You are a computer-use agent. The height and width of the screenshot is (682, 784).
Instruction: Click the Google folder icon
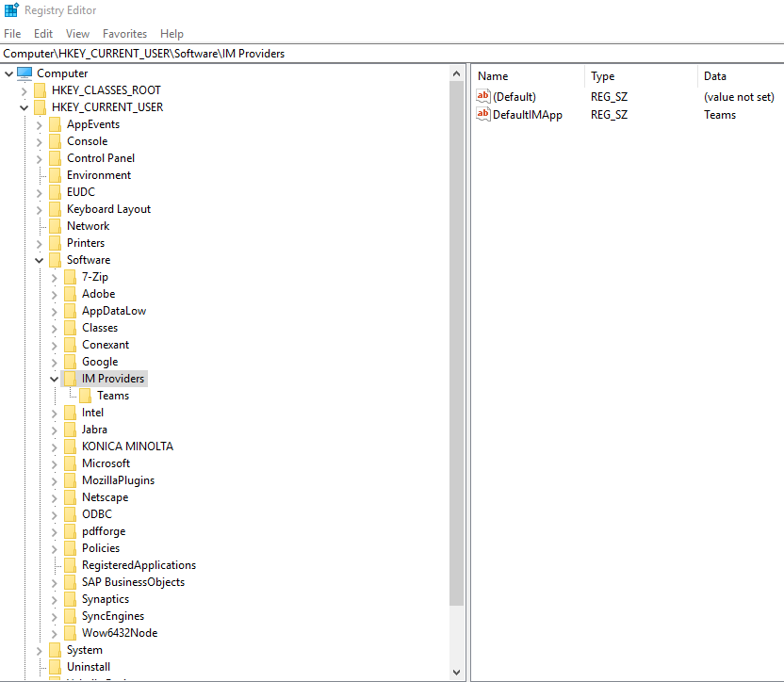pos(70,362)
